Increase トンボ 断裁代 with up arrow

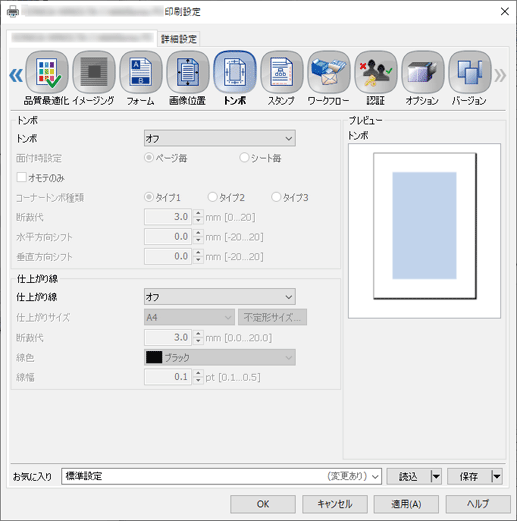click(x=198, y=213)
